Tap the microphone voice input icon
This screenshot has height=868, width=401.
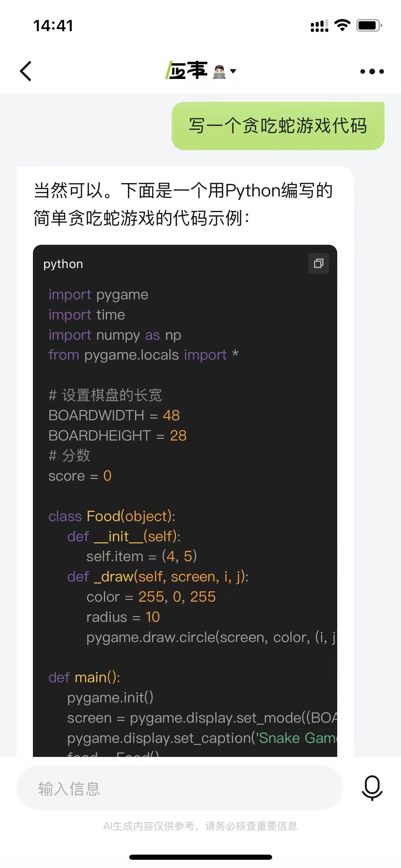(x=372, y=788)
